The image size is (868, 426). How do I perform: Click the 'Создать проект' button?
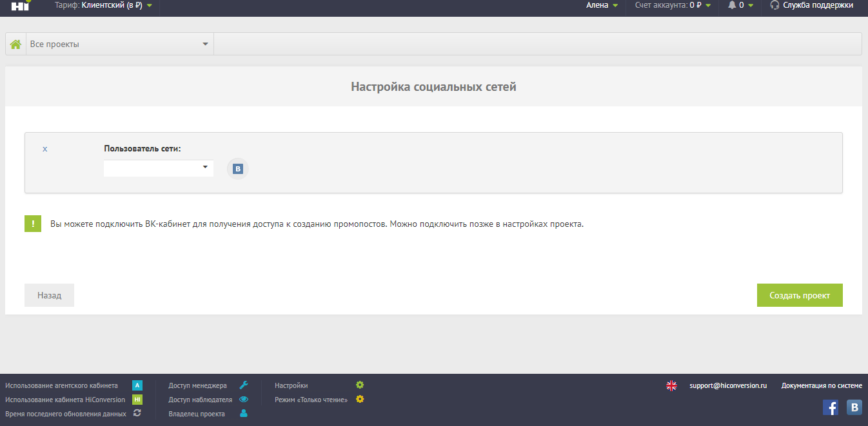[800, 295]
